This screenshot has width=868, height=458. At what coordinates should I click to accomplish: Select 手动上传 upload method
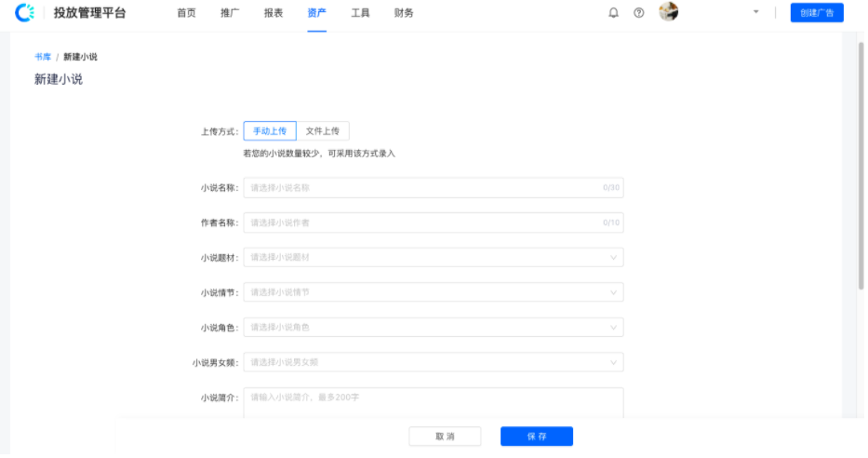click(270, 131)
